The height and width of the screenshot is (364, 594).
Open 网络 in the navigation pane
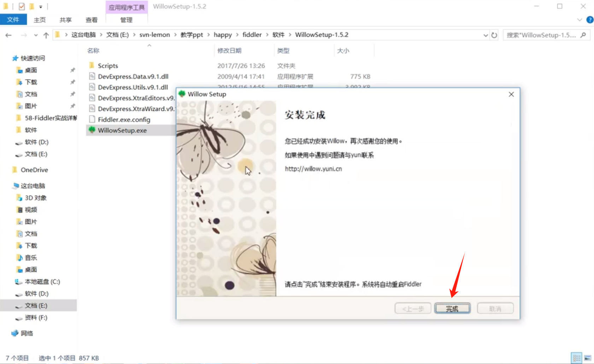(27, 333)
